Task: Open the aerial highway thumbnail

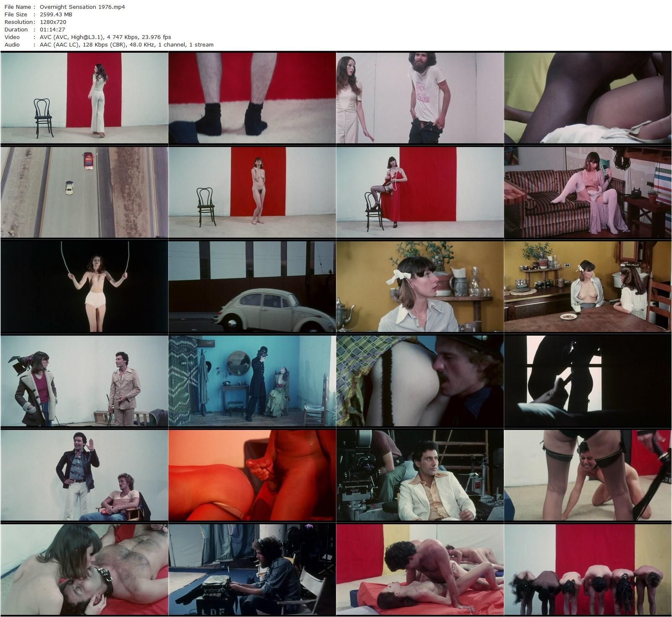Action: click(x=84, y=192)
